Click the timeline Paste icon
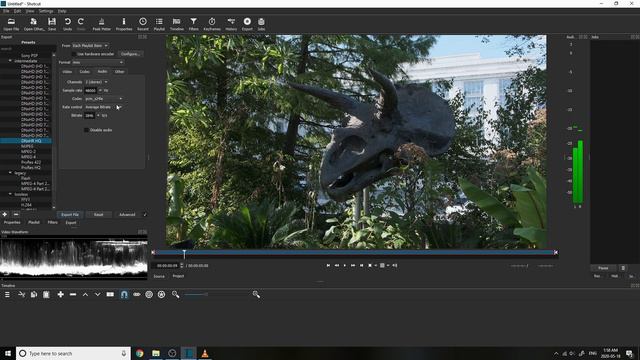This screenshot has height=360, width=640. click(46, 294)
